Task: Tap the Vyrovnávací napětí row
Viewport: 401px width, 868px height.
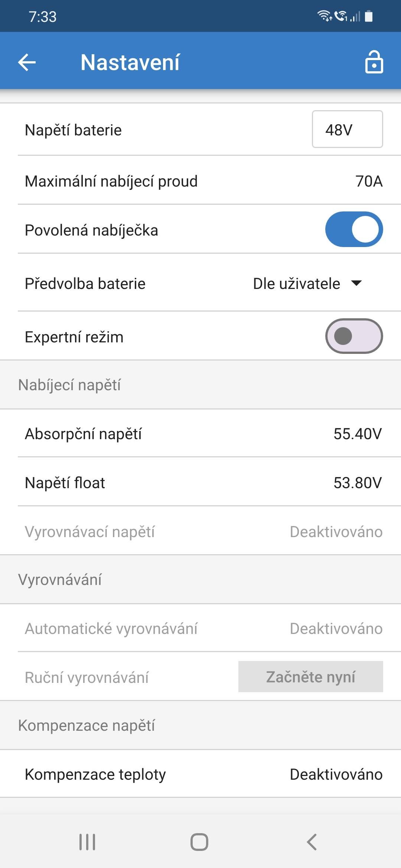Action: click(x=200, y=532)
